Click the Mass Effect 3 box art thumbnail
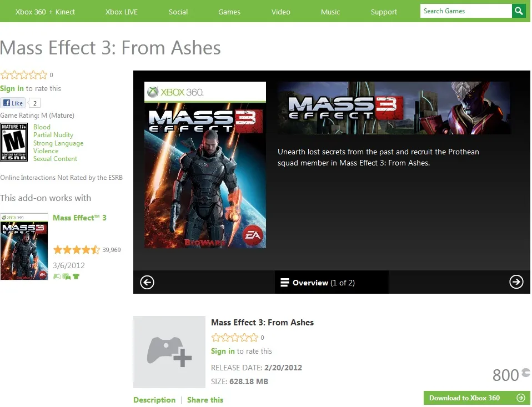 tap(24, 246)
